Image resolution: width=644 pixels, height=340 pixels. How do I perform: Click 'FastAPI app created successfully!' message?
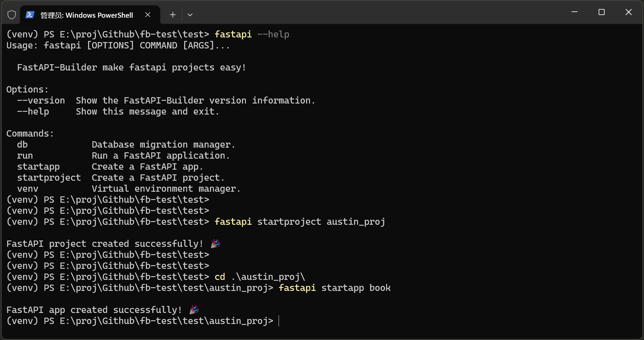pyautogui.click(x=94, y=310)
